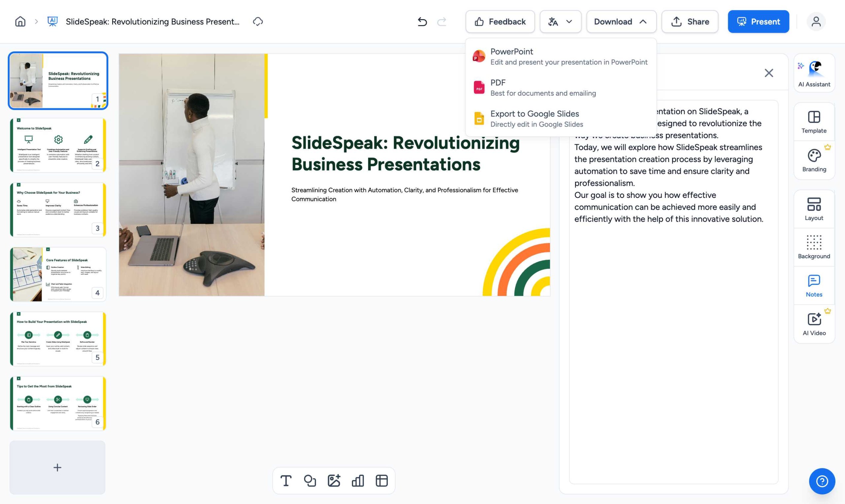Open the Branding panel
The image size is (845, 504).
point(813,160)
